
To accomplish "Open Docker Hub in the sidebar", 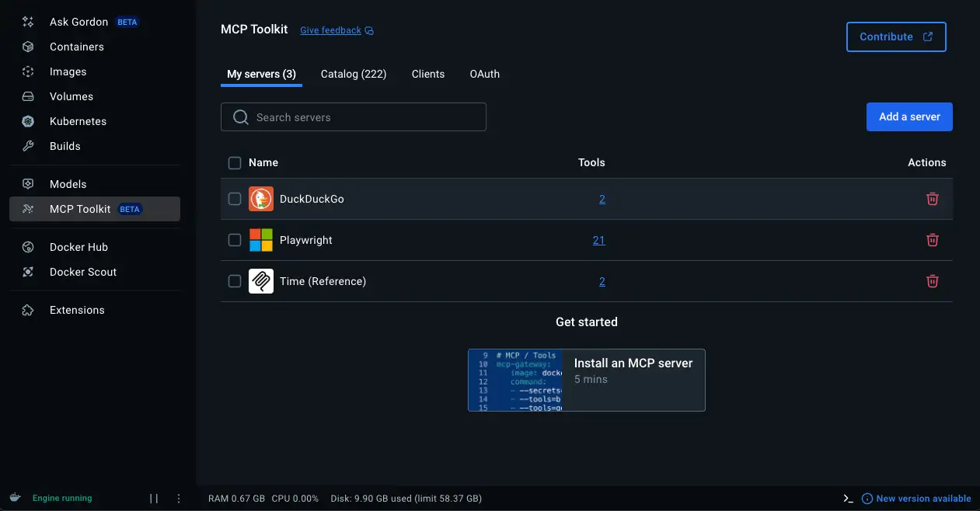I will (x=95, y=247).
